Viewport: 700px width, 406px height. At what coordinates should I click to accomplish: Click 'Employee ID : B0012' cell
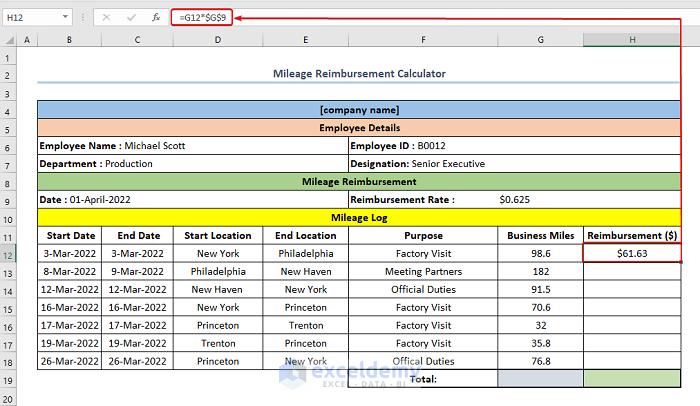tap(514, 146)
